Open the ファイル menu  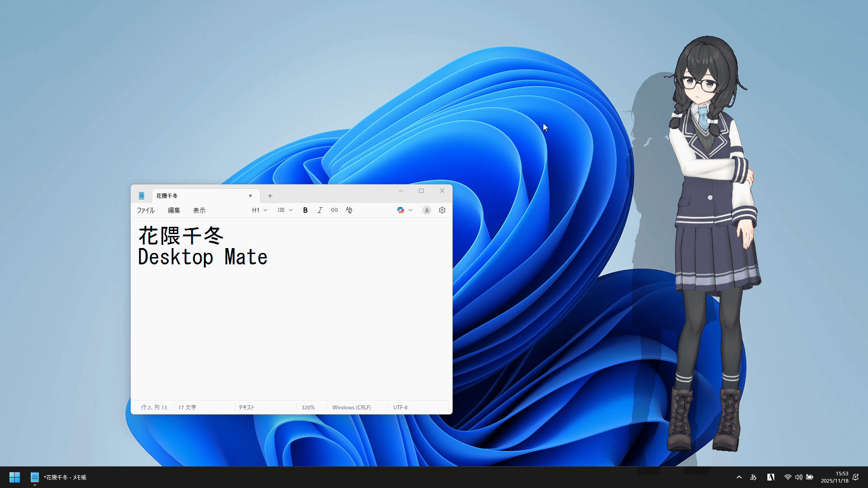(x=146, y=211)
